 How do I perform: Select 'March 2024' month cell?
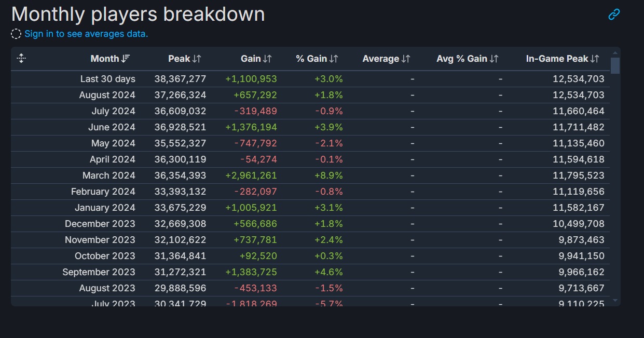tap(109, 175)
